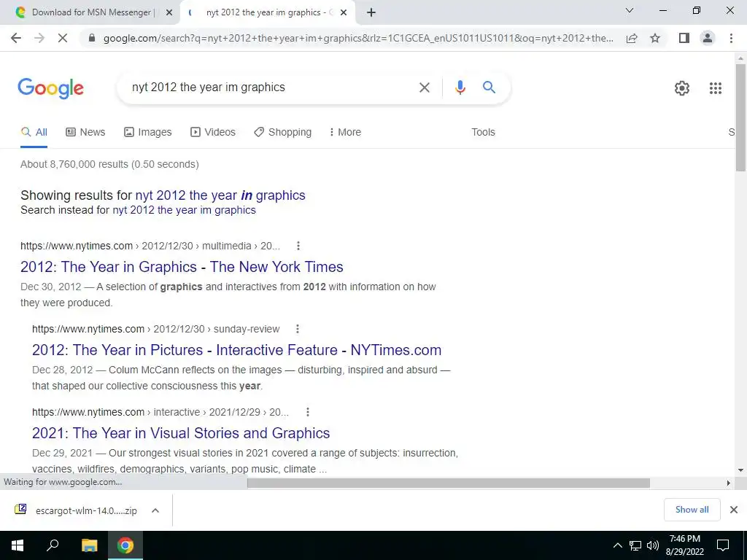The height and width of the screenshot is (560, 747).
Task: Close the downloads bar
Action: [734, 510]
